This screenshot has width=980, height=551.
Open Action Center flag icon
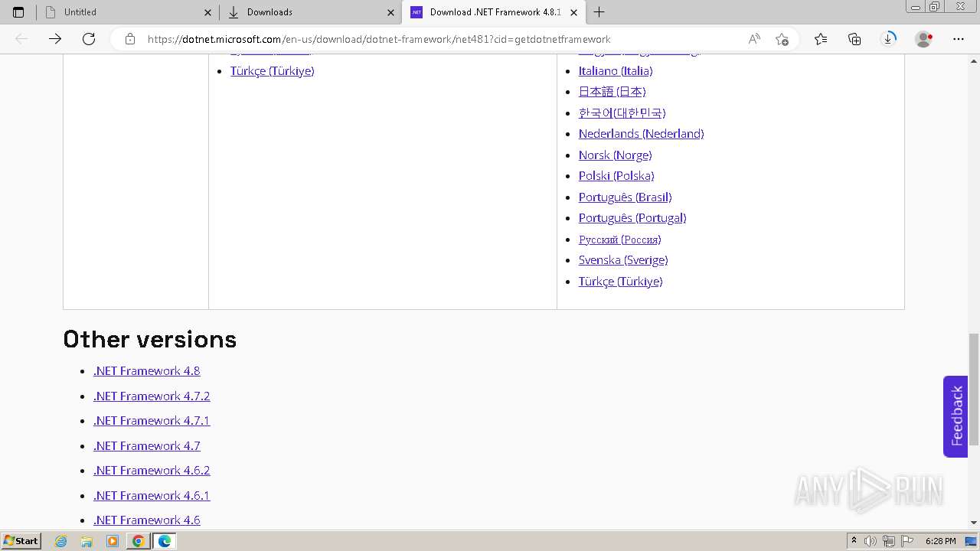907,541
